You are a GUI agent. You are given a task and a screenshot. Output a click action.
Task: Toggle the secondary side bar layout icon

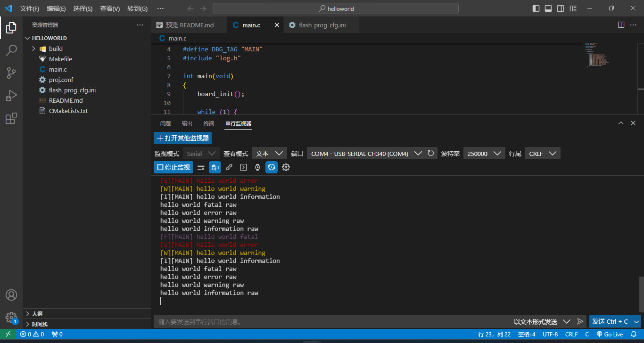pos(561,8)
